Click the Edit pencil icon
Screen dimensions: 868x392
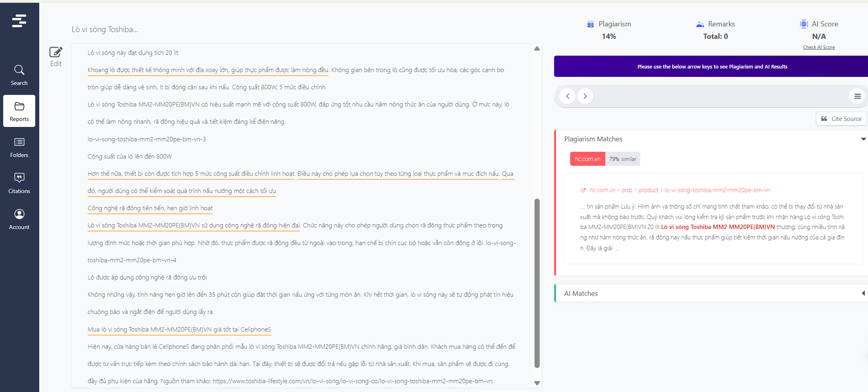56,52
